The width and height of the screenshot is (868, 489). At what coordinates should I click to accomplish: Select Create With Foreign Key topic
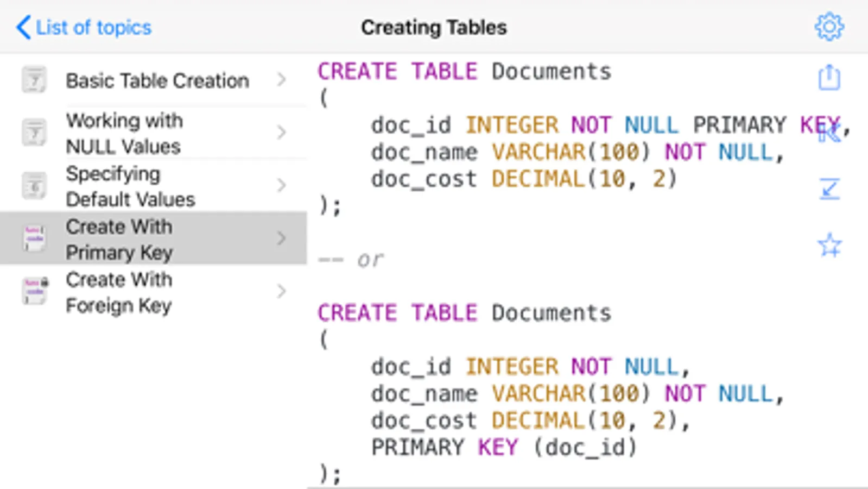[x=154, y=292]
